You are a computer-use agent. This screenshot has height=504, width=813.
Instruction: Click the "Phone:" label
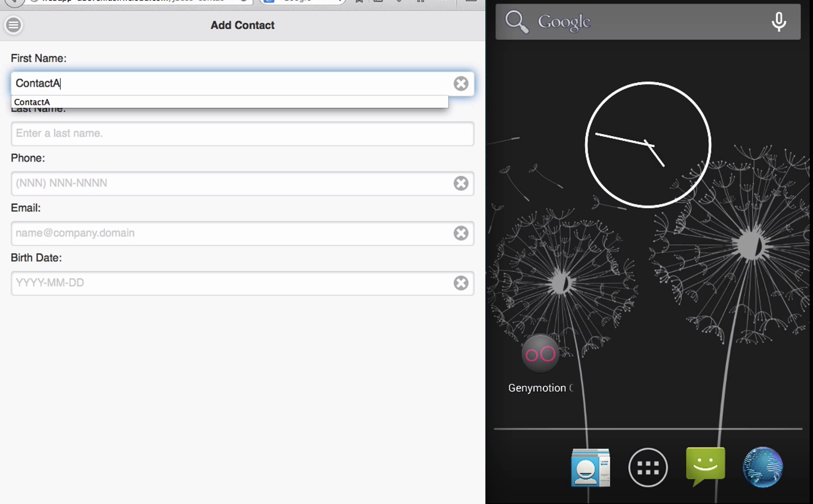click(28, 158)
